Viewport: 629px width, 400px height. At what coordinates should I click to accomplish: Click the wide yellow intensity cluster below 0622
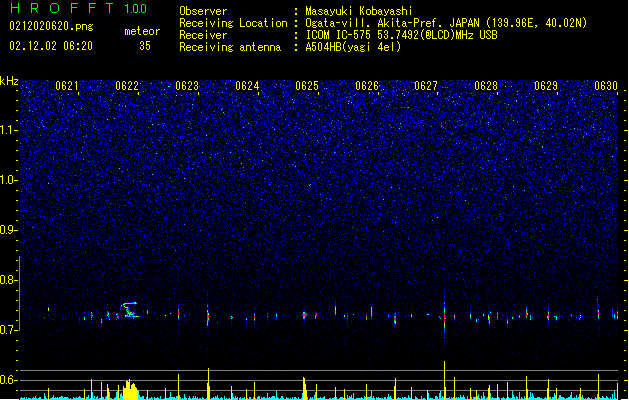(130, 389)
